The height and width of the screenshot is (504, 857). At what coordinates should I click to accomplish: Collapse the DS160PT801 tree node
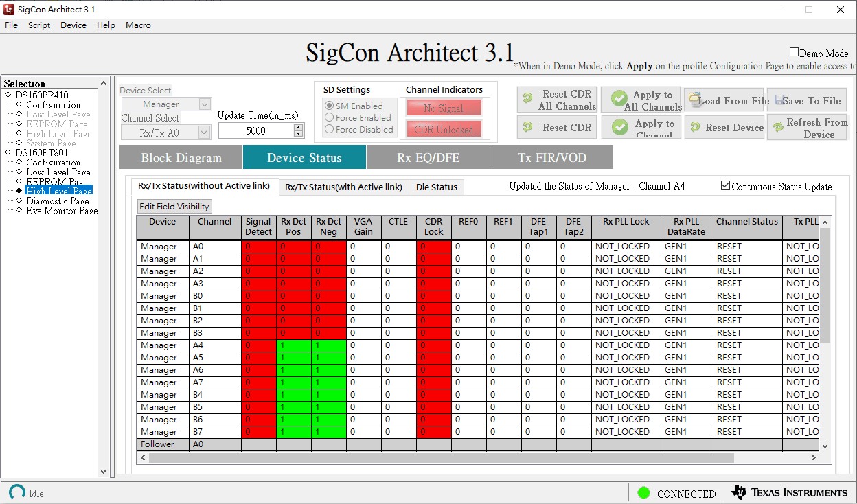pyautogui.click(x=8, y=152)
